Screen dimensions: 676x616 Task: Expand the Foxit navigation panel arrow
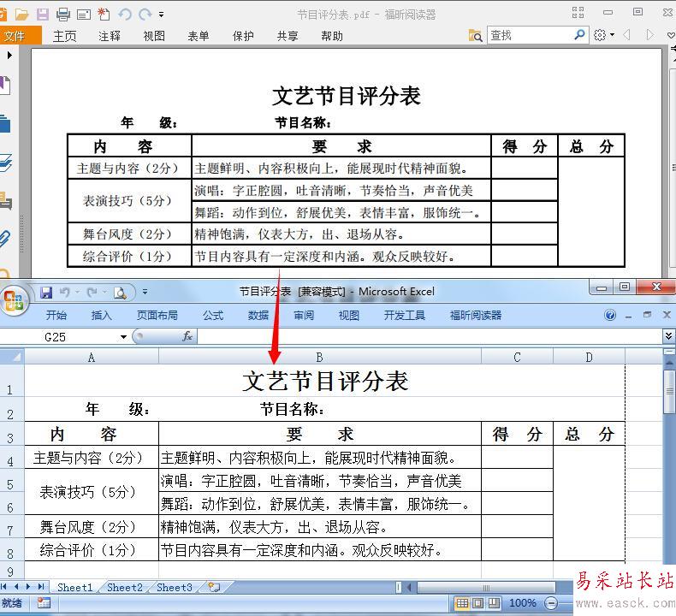point(9,55)
